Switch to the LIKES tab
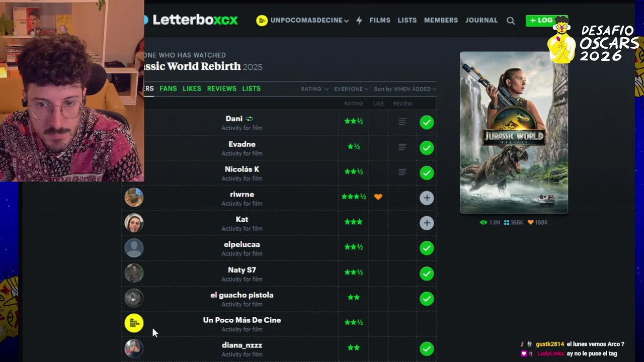Image resolution: width=644 pixels, height=362 pixels. 192,88
